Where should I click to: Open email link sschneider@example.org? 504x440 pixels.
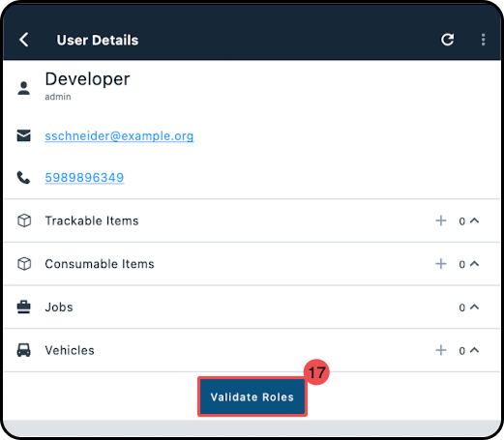tap(119, 136)
